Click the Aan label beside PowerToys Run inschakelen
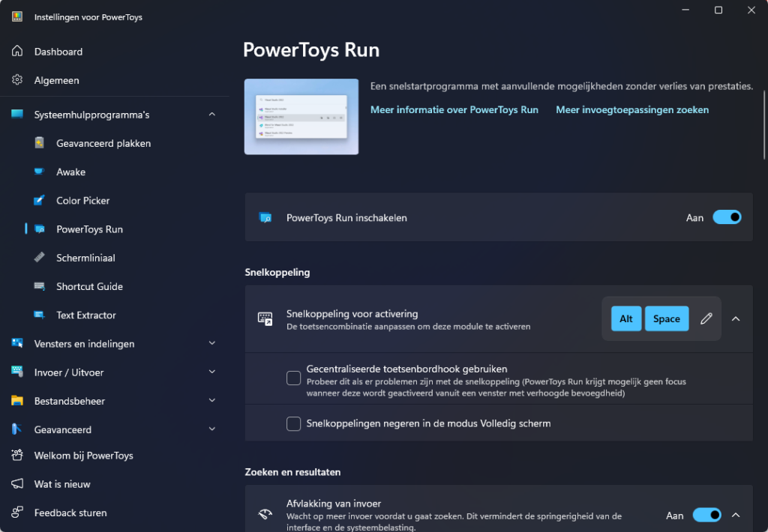 pyautogui.click(x=694, y=218)
